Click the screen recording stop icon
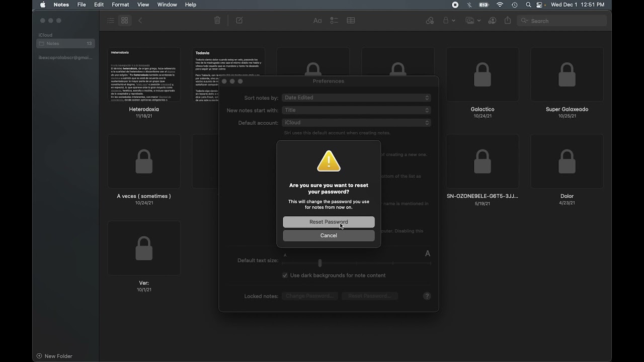Image resolution: width=644 pixels, height=362 pixels. coord(455,5)
